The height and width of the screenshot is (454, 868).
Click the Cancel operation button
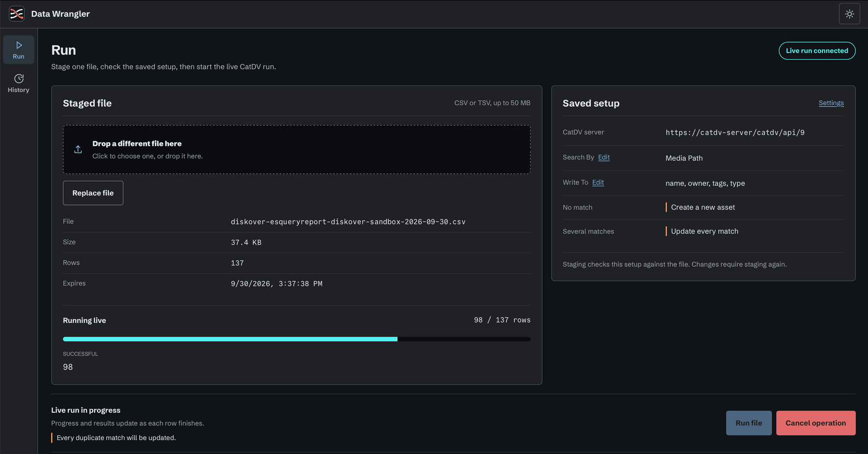(816, 423)
